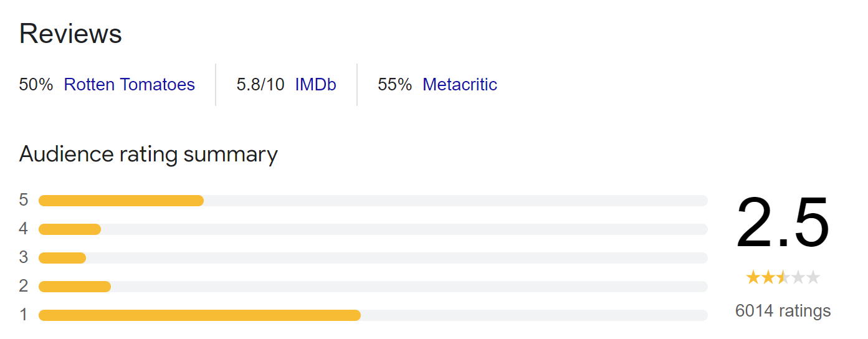Click the fourth gray star
The image size is (868, 339).
click(x=798, y=277)
